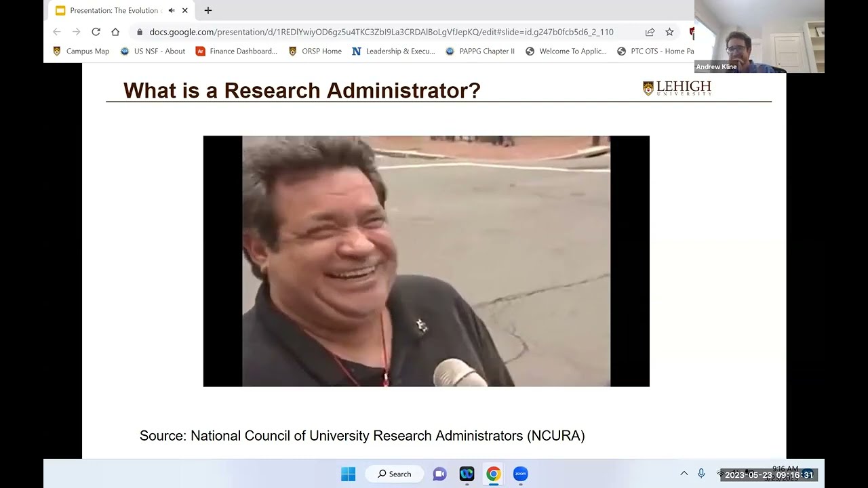Click the browser back arrow
This screenshot has width=868, height=488.
[x=57, y=32]
